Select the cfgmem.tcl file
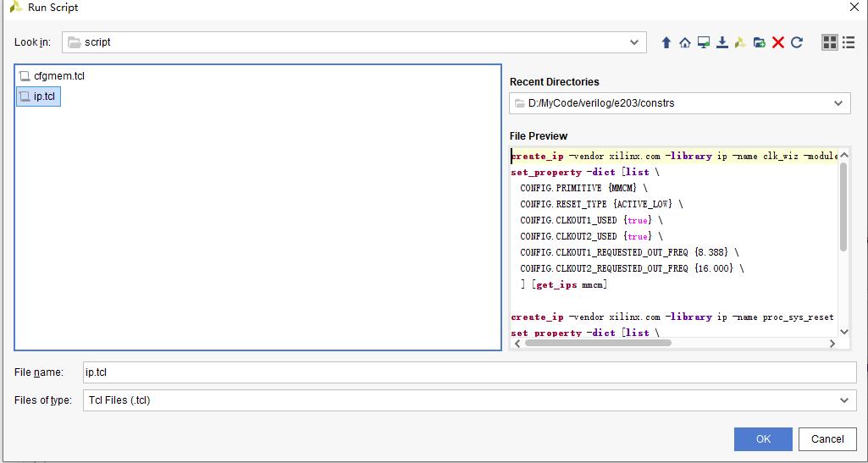The image size is (868, 463). tap(58, 76)
